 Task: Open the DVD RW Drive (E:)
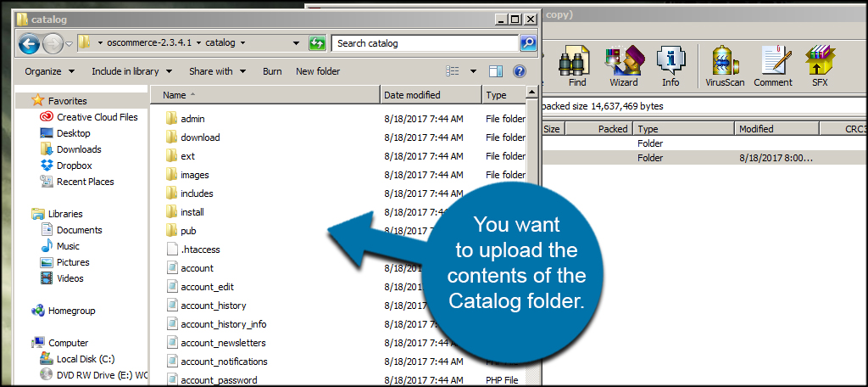coord(94,375)
